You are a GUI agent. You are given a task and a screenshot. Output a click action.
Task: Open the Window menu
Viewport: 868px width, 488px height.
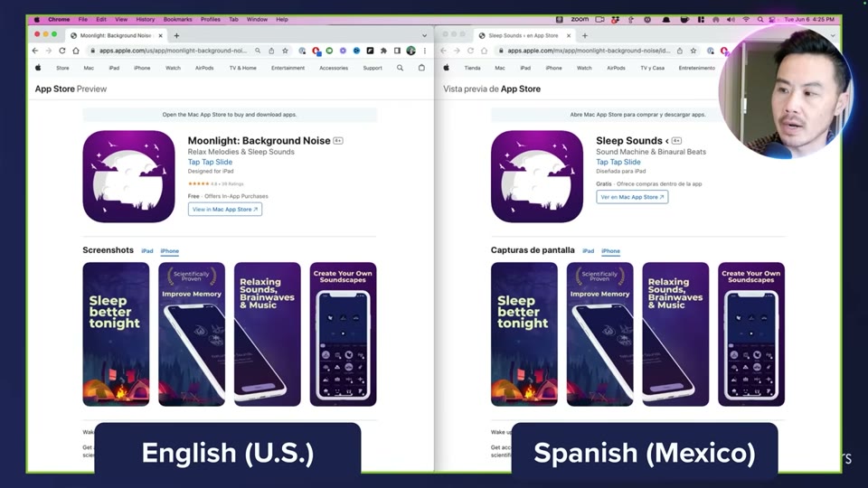click(x=257, y=19)
